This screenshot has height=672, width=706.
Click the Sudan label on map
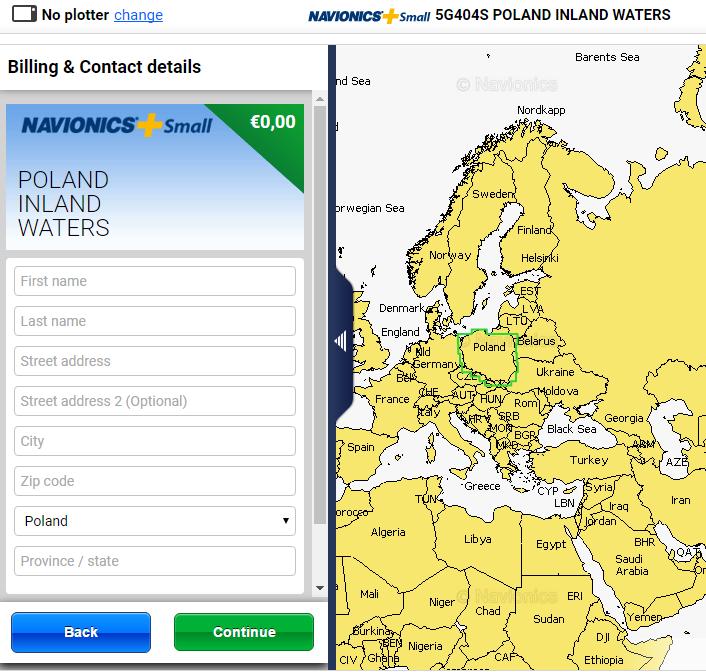point(548,619)
